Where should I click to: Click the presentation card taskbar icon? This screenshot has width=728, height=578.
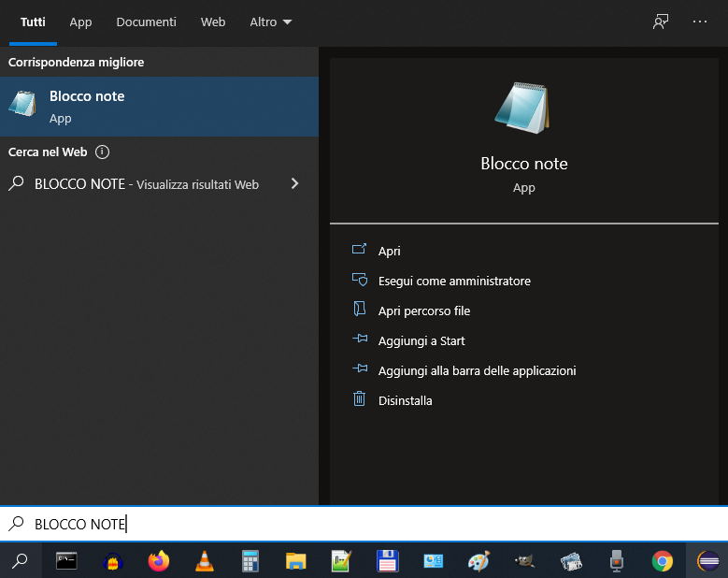[434, 561]
